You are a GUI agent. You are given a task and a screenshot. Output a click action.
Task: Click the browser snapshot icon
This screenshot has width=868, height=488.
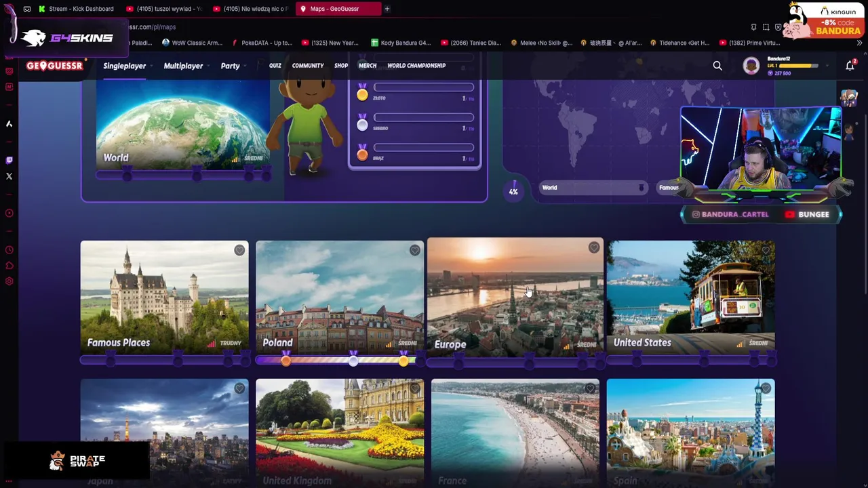766,27
